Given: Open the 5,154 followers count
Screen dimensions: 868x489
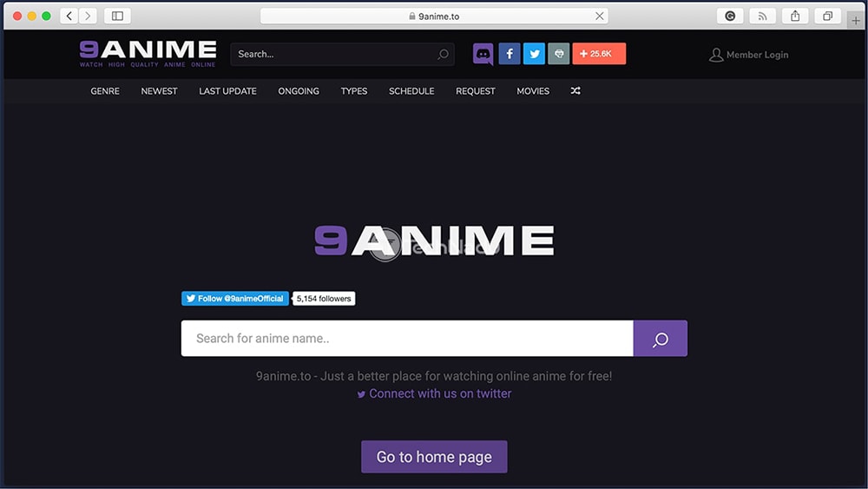Looking at the screenshot, I should pyautogui.click(x=324, y=299).
